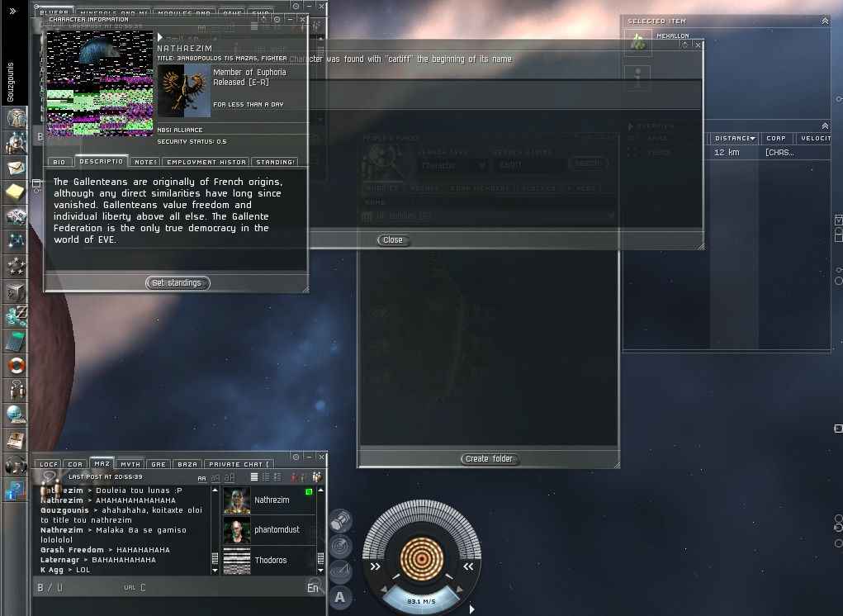This screenshot has width=843, height=616.
Task: Open the Standings tab
Action: pos(275,162)
